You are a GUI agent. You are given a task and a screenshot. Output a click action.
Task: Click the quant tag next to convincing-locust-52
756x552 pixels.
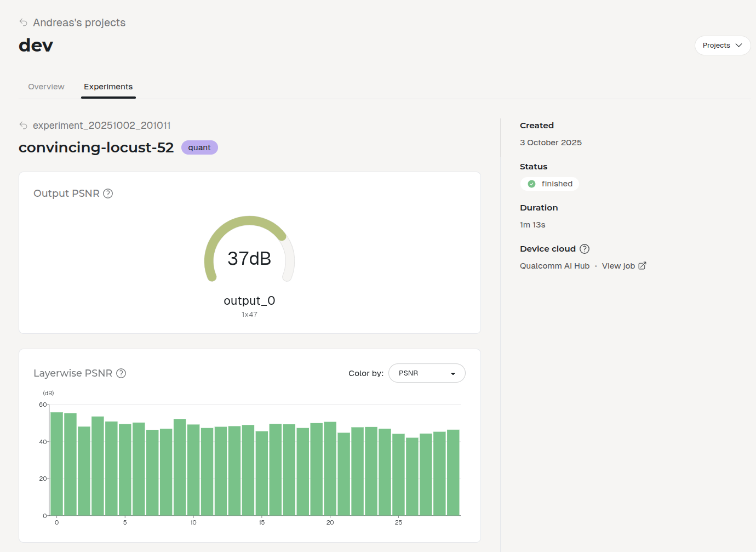(199, 147)
